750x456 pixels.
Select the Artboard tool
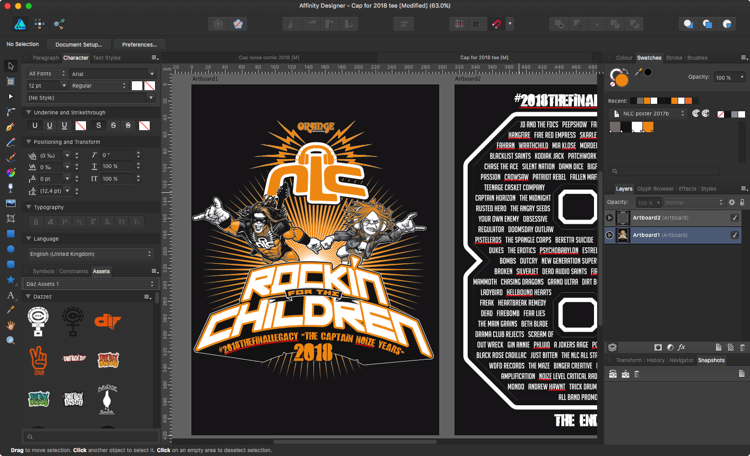tap(11, 81)
